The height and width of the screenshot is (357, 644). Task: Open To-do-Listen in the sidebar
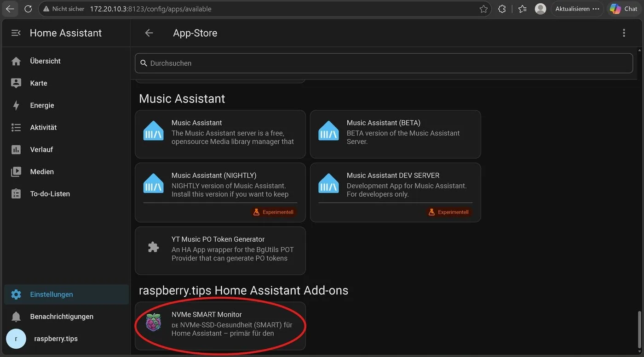click(x=66, y=194)
